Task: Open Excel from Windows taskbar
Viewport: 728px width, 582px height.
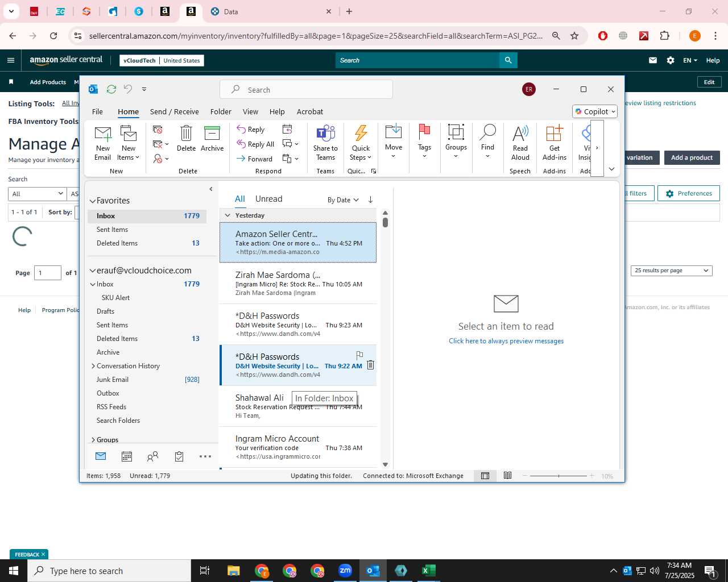Action: tap(429, 571)
